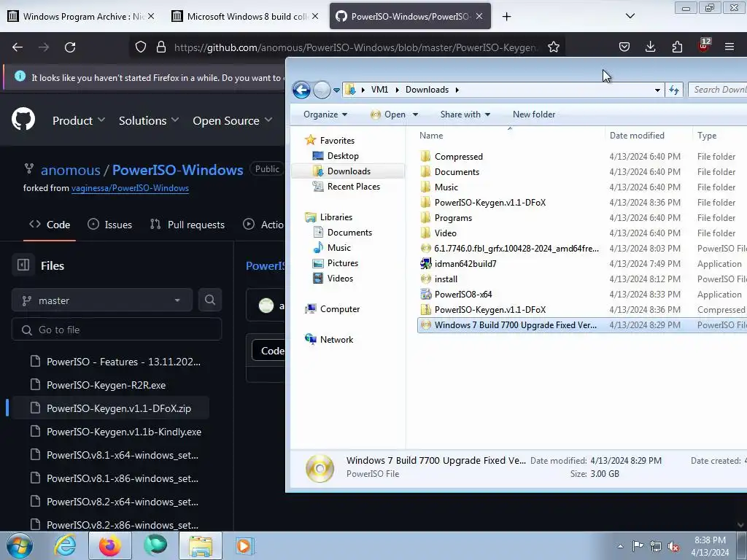Image resolution: width=747 pixels, height=560 pixels.
Task: Reload the page in Firefox
Action: pos(70,47)
